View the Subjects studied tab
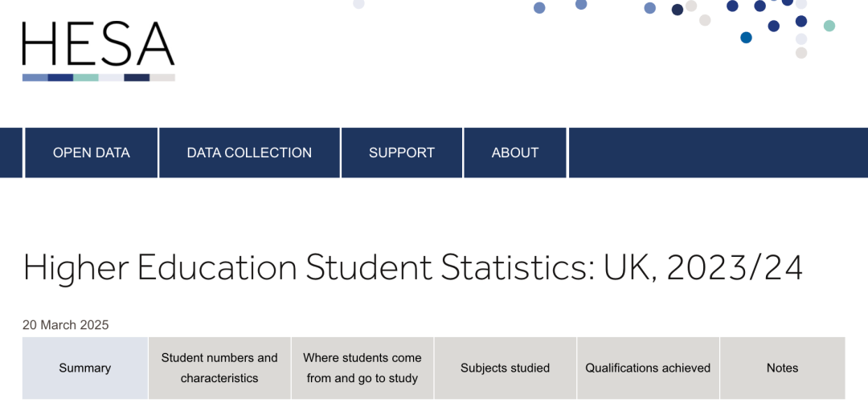Viewport: 868px width, 407px height. [505, 368]
